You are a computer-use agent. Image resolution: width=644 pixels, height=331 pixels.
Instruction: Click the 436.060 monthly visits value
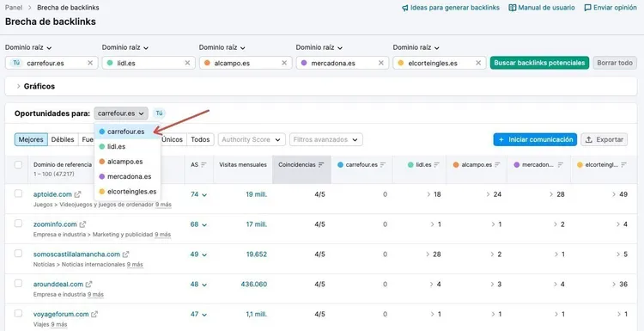pos(254,284)
